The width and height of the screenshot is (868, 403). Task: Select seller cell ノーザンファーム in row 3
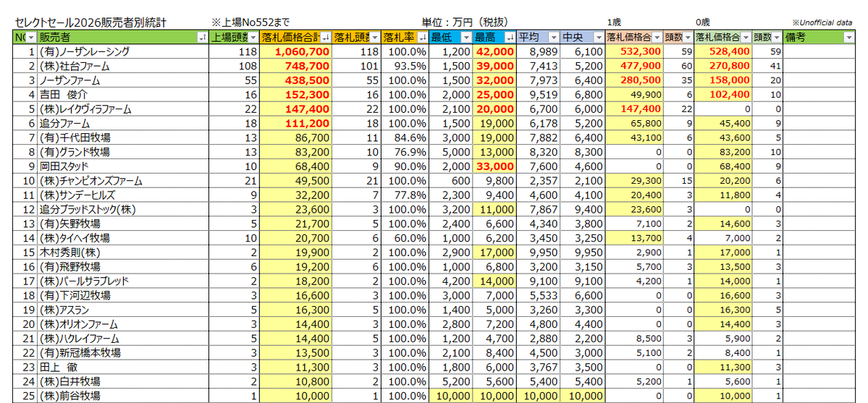[124, 80]
